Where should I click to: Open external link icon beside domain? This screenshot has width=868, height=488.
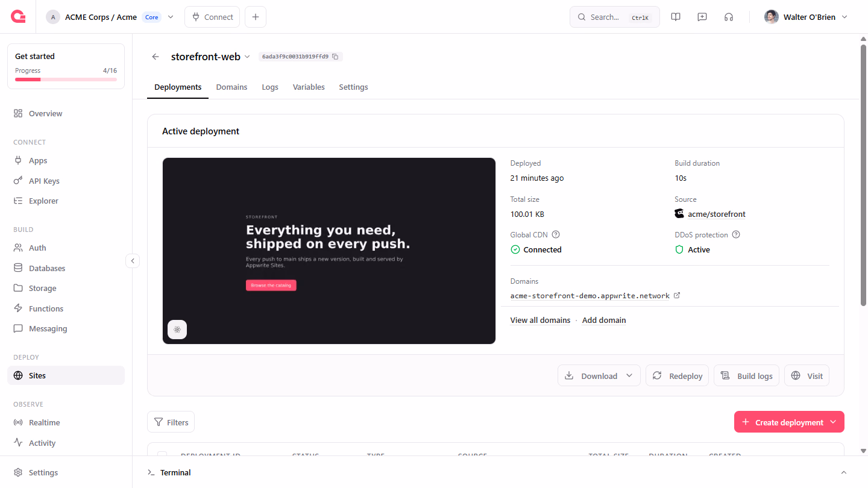coord(677,296)
